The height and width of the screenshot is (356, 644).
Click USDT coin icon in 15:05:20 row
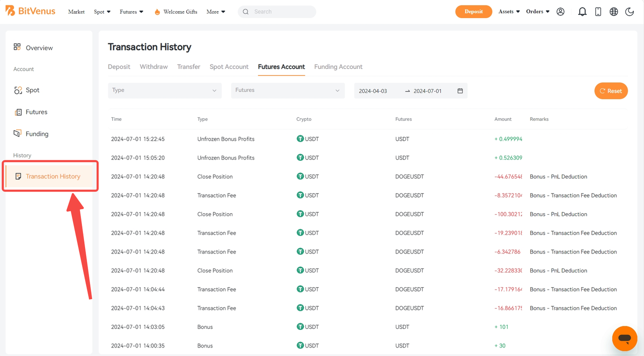[300, 157]
